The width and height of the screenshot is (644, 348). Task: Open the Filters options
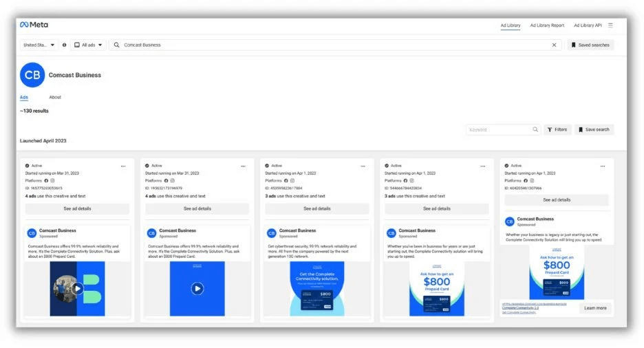pyautogui.click(x=557, y=129)
